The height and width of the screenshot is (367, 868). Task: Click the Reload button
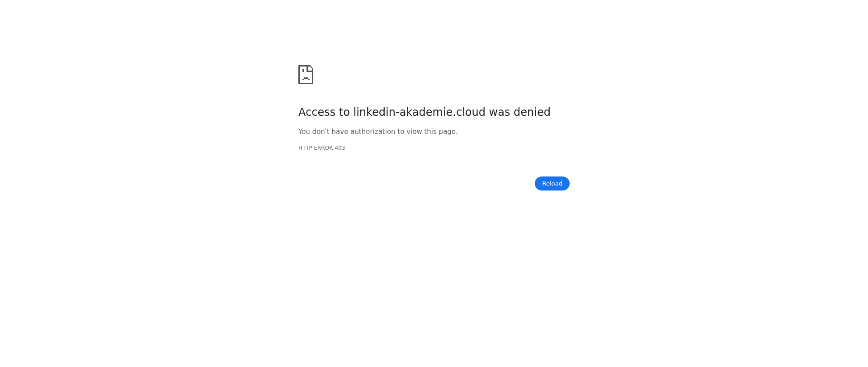click(x=552, y=183)
